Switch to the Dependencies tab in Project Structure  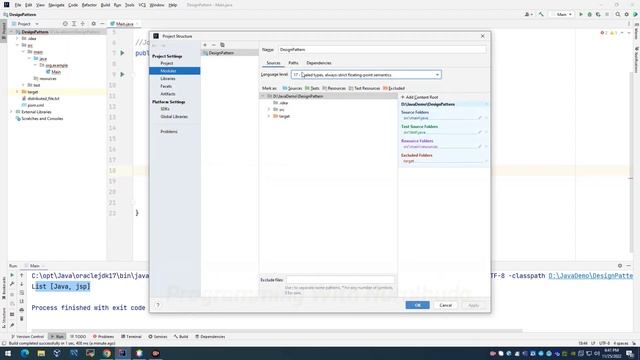point(319,63)
